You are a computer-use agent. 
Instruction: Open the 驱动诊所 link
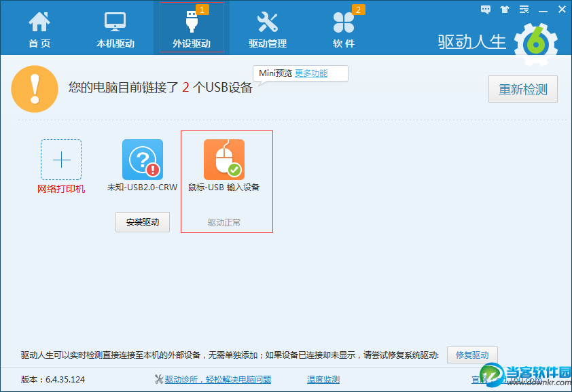coord(218,380)
